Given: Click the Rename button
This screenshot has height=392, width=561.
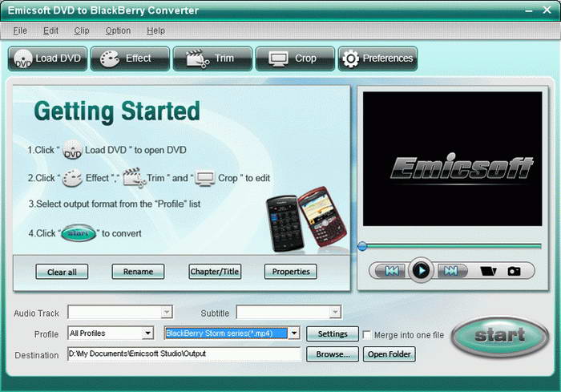Looking at the screenshot, I should (x=138, y=272).
